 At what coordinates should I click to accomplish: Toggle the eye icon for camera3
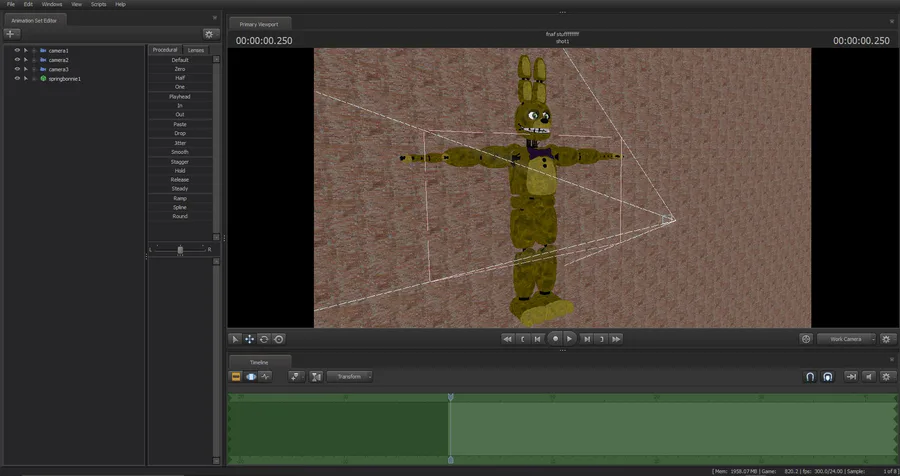point(17,69)
